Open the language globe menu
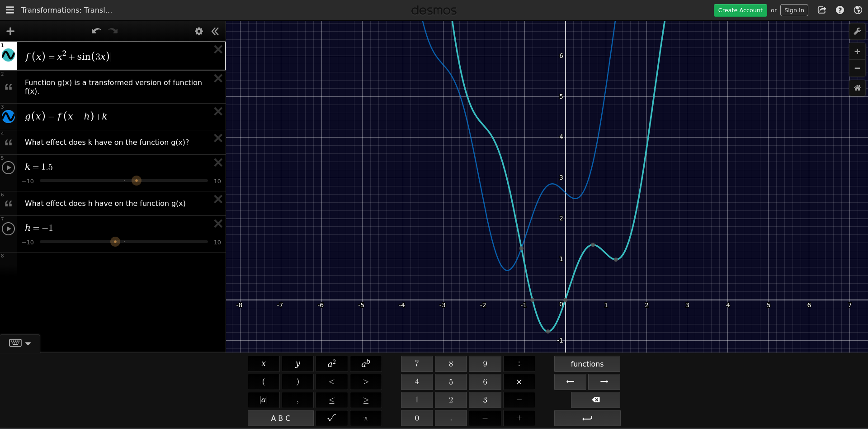 858,10
